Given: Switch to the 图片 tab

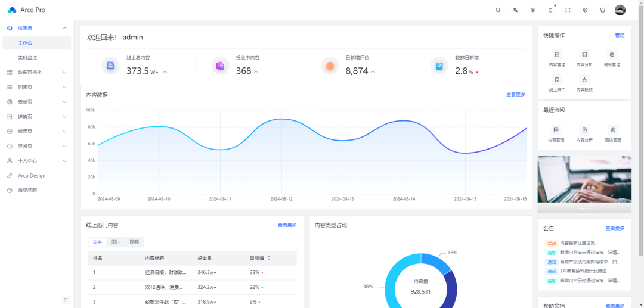Looking at the screenshot, I should click(116, 242).
